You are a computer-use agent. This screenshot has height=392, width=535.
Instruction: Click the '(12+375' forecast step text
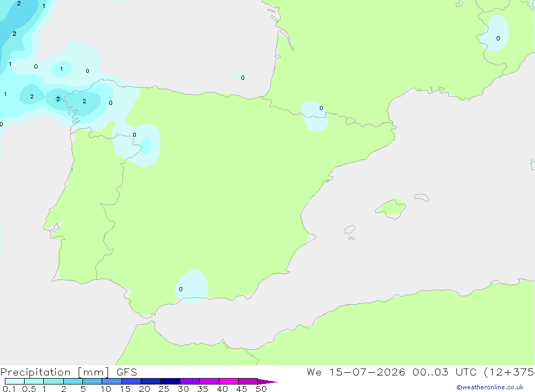pyautogui.click(x=509, y=372)
